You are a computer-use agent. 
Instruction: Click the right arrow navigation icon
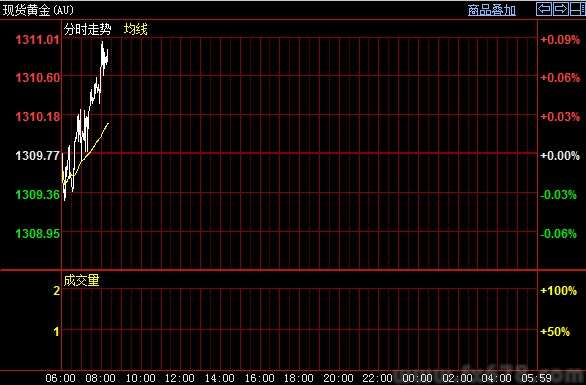point(561,9)
